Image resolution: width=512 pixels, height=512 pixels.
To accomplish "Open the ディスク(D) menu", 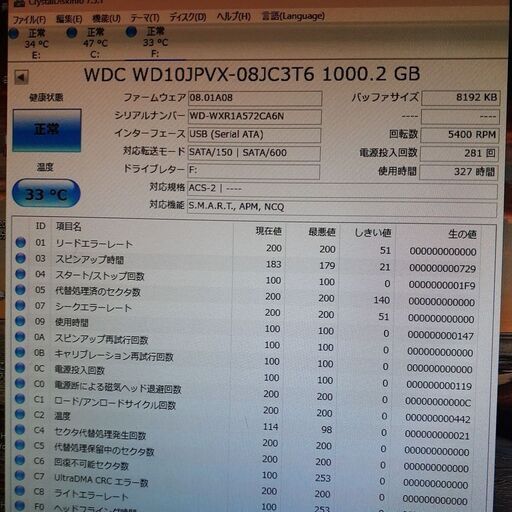I will pos(188,17).
